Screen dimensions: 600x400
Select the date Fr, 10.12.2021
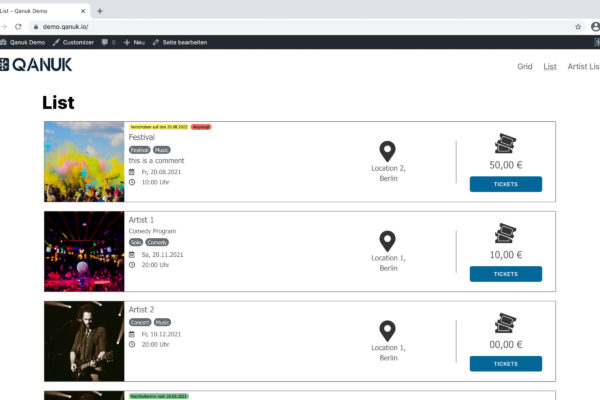[161, 334]
